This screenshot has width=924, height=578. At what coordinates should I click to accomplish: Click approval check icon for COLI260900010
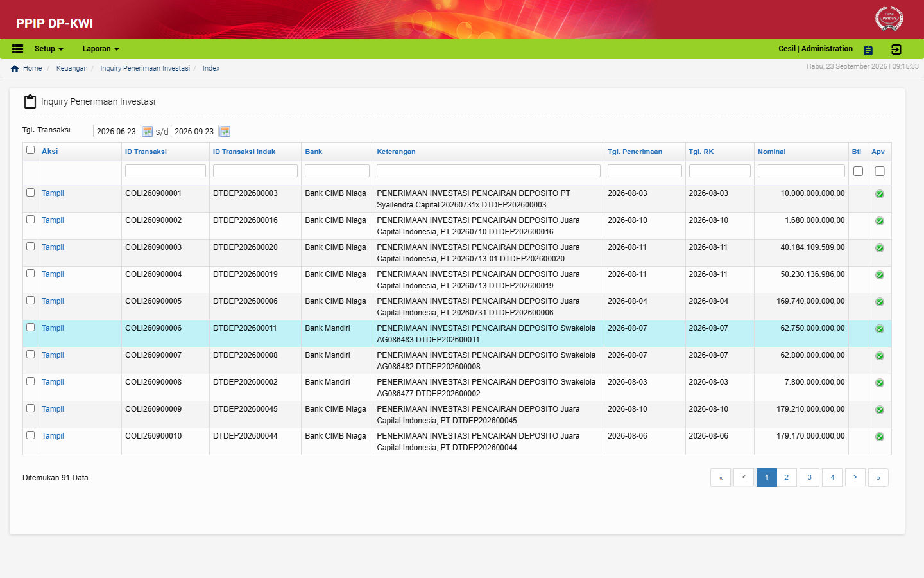880,437
